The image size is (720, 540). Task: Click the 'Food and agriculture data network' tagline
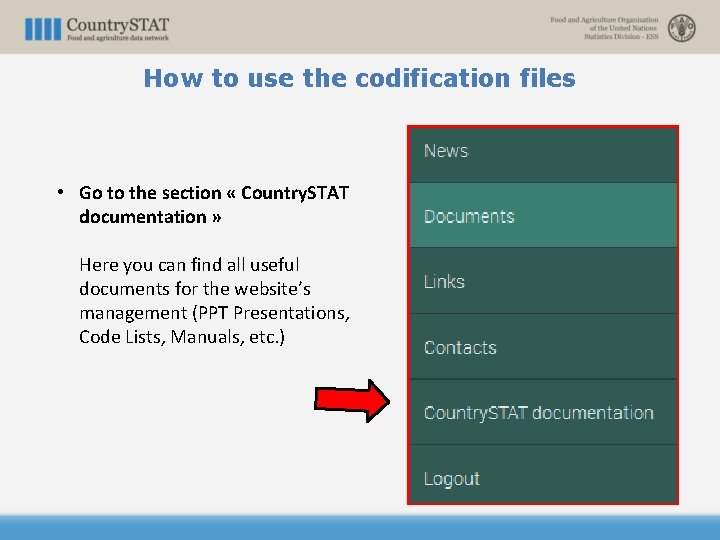118,38
